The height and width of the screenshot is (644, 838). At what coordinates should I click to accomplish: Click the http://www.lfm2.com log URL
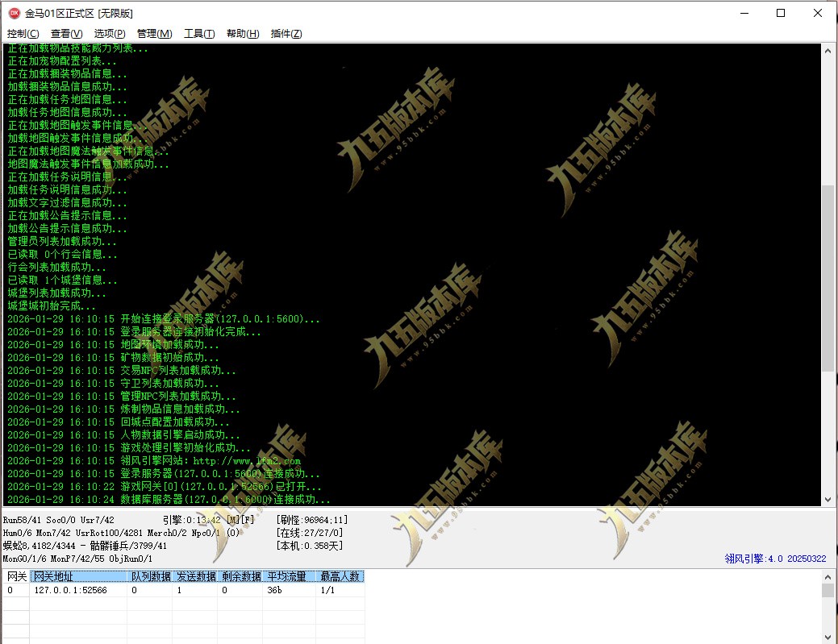click(247, 461)
